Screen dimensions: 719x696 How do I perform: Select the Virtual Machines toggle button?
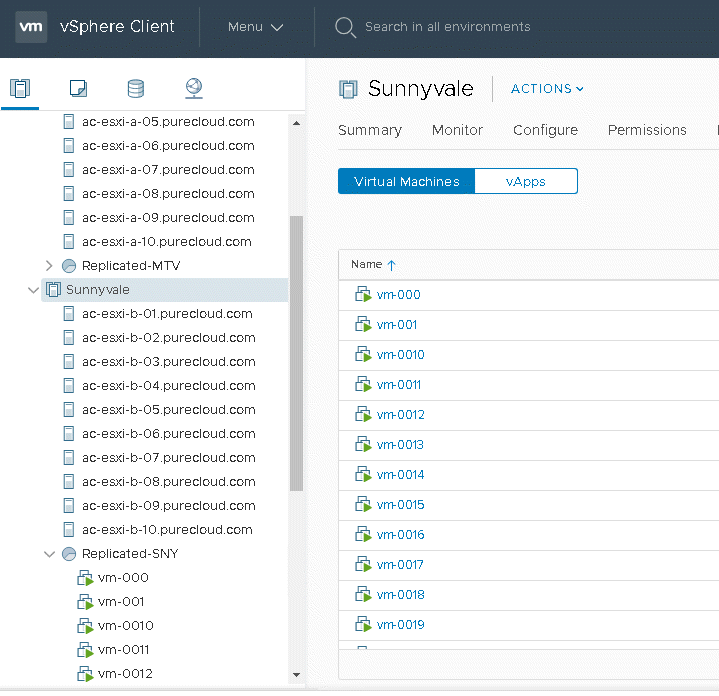click(x=406, y=181)
